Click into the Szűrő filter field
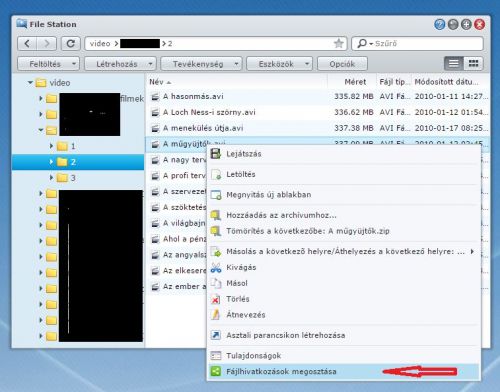The height and width of the screenshot is (392, 500). [428, 43]
